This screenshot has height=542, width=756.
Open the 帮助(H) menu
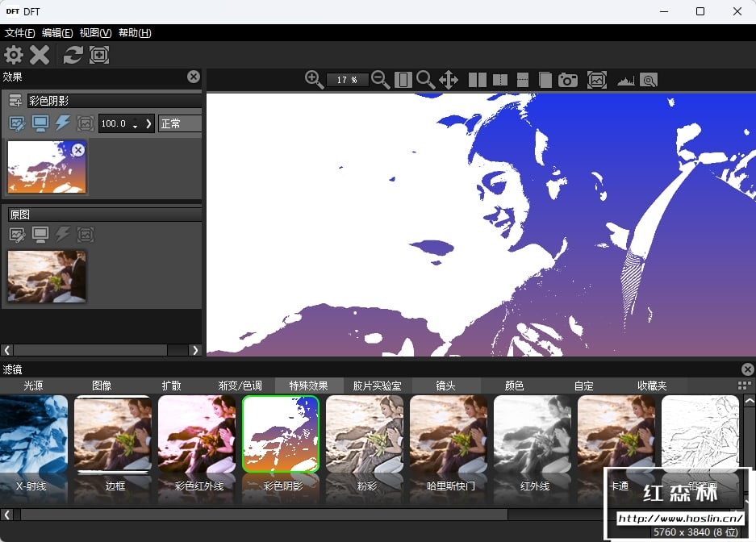coord(135,33)
